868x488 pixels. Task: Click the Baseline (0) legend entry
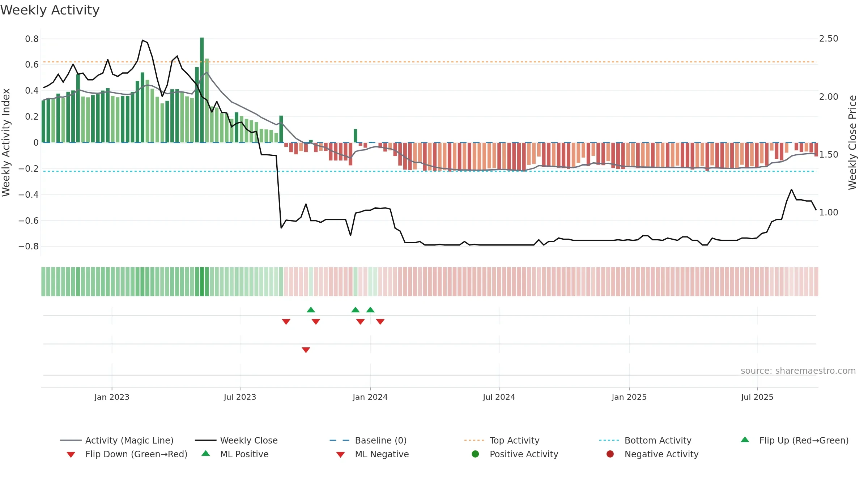pos(368,440)
